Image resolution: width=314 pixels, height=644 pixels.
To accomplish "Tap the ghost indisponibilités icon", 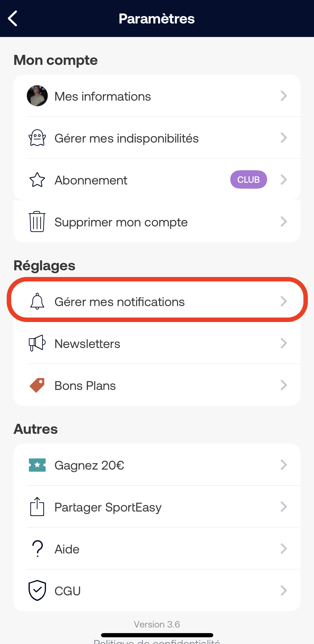I will pyautogui.click(x=37, y=138).
